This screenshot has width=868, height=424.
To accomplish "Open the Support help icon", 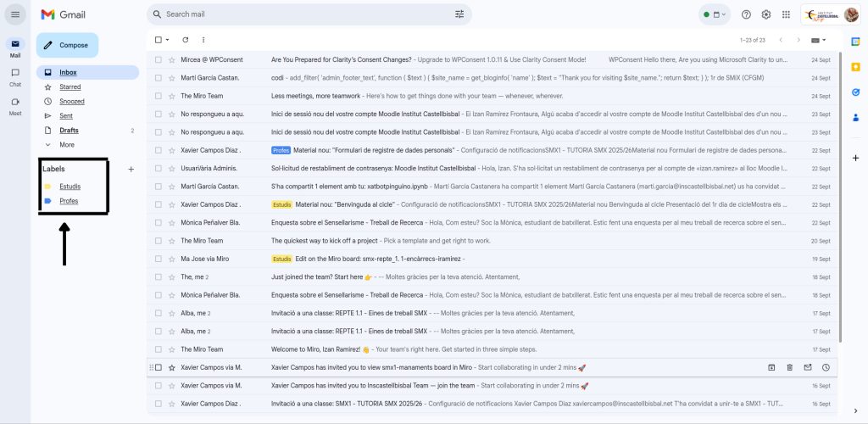I will (x=746, y=14).
